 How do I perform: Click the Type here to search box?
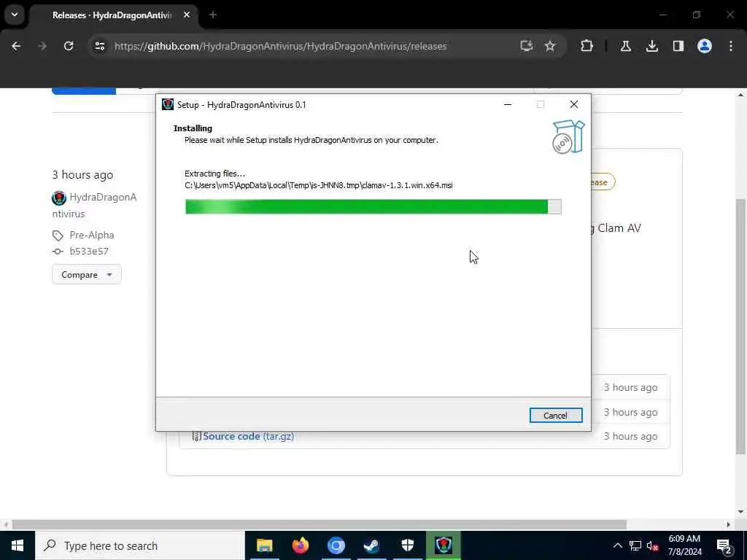coord(139,545)
